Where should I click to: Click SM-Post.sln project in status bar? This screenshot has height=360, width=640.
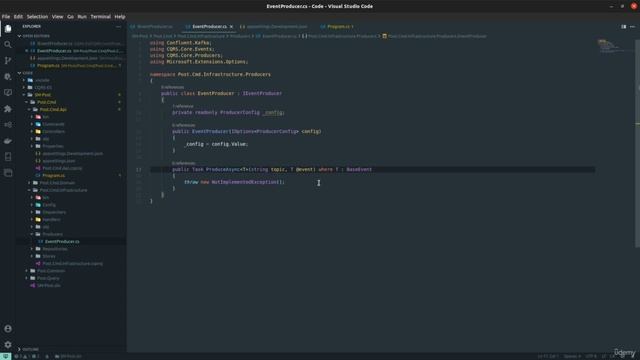click(x=68, y=356)
